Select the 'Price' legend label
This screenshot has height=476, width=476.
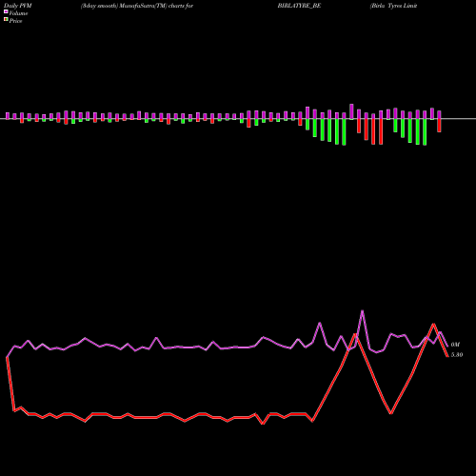tap(15, 21)
